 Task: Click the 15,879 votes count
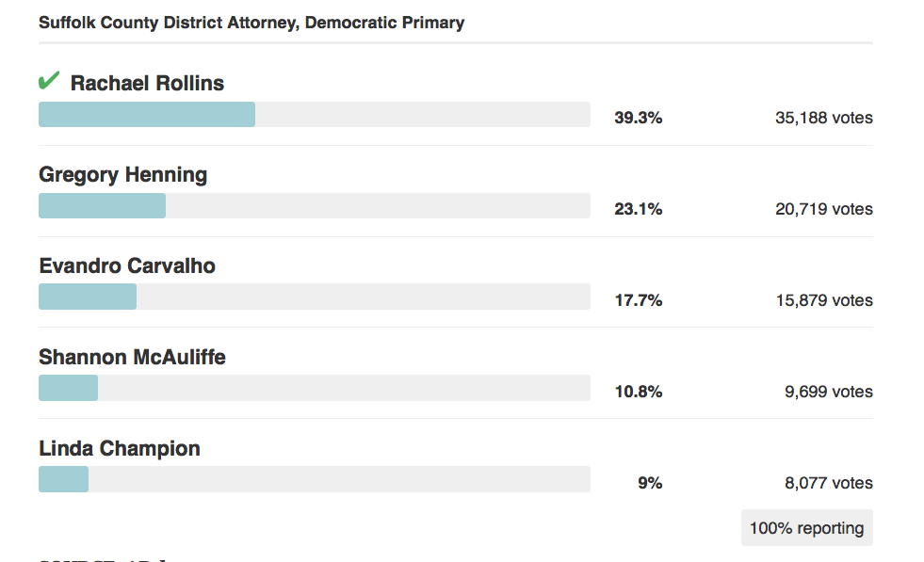pos(823,301)
